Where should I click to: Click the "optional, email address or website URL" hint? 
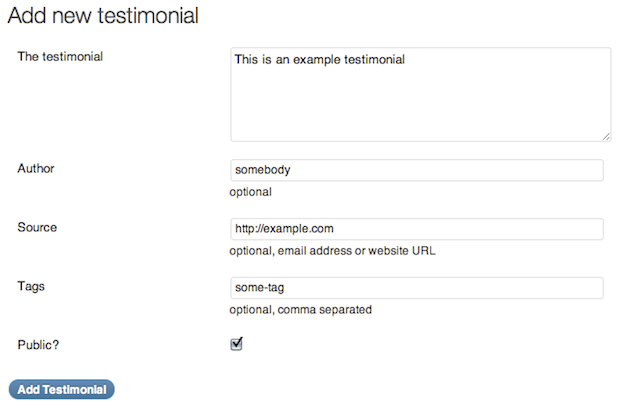332,251
